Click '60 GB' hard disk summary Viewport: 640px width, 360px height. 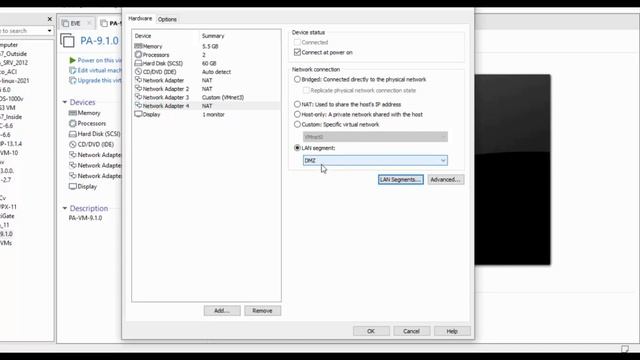tap(209, 63)
